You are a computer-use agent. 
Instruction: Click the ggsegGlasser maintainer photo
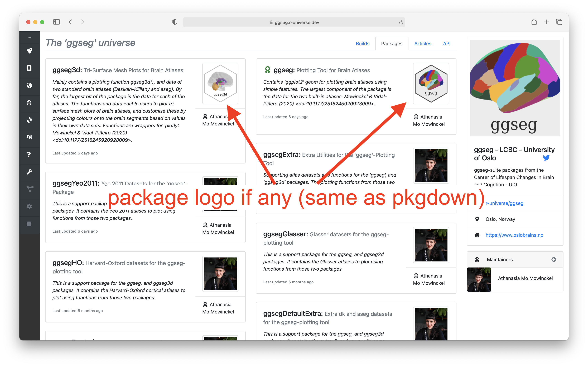click(431, 245)
